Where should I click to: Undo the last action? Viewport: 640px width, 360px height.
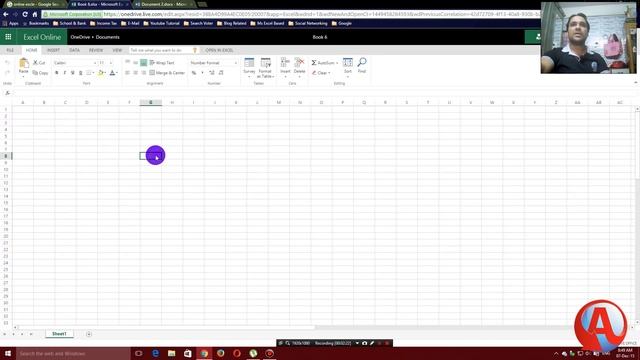pyautogui.click(x=7, y=62)
